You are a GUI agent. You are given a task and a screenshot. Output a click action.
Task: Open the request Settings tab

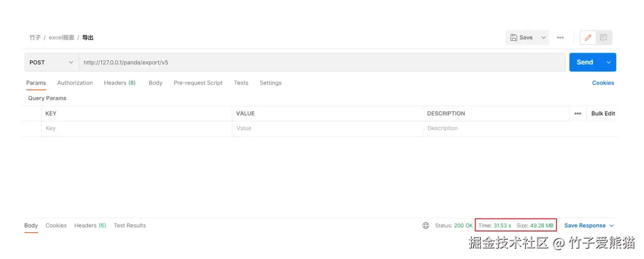point(270,83)
